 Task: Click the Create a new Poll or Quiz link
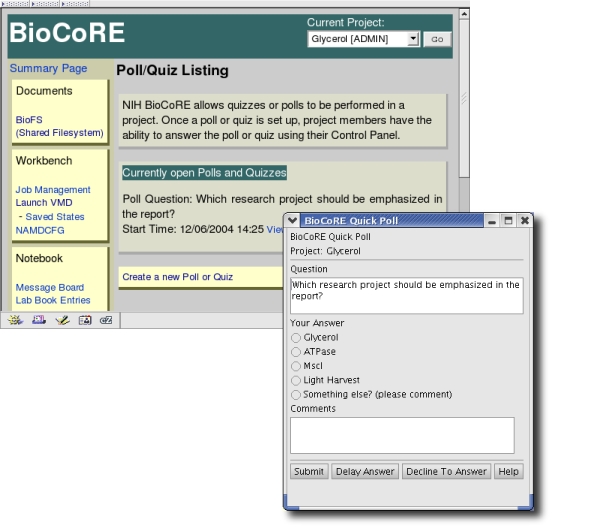178,277
